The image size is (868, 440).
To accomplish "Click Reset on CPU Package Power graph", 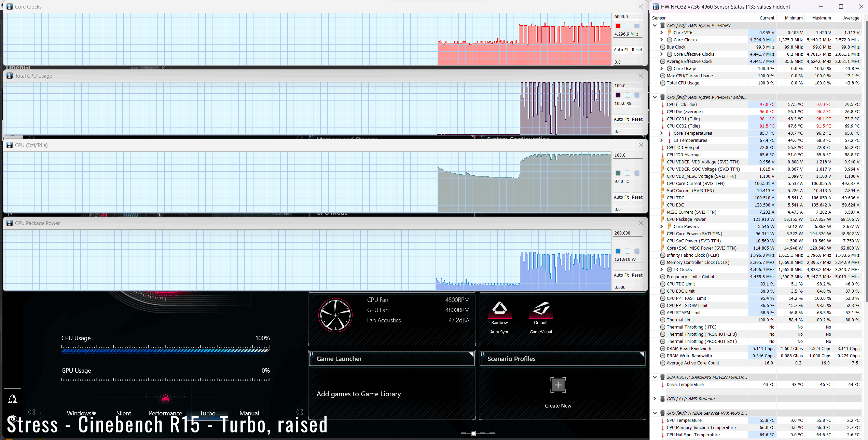I will point(637,275).
